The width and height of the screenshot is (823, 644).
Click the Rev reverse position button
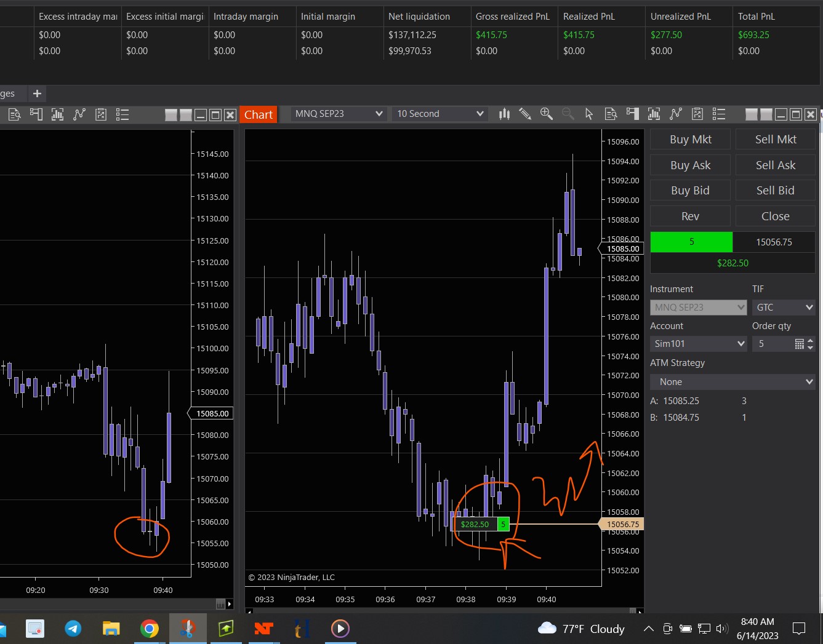(x=690, y=217)
